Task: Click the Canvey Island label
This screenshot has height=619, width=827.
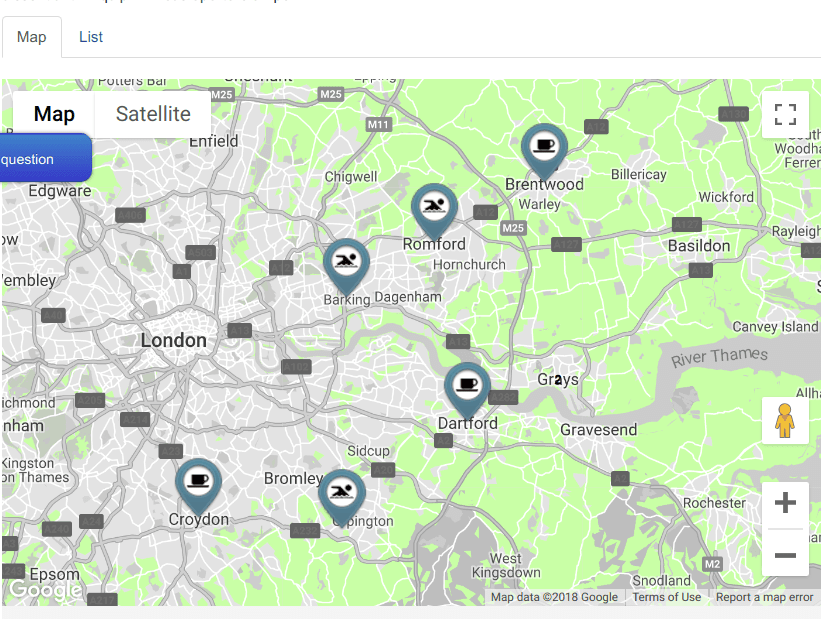Action: click(x=775, y=327)
